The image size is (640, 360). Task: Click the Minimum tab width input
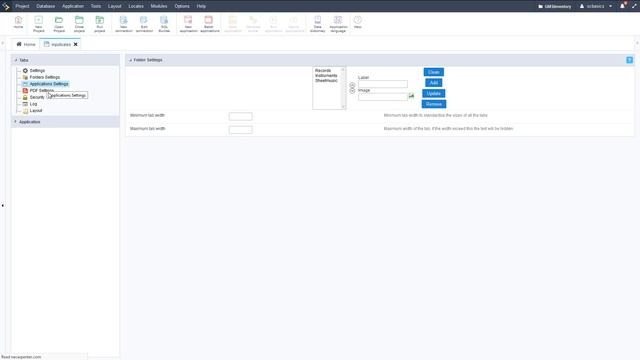(240, 116)
